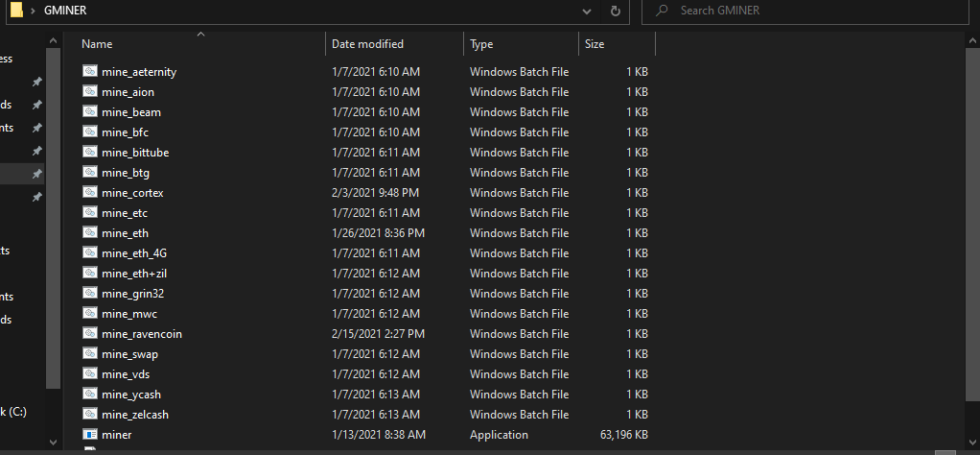Select the mine_eth_4G file name
This screenshot has width=980, height=455.
click(x=133, y=253)
